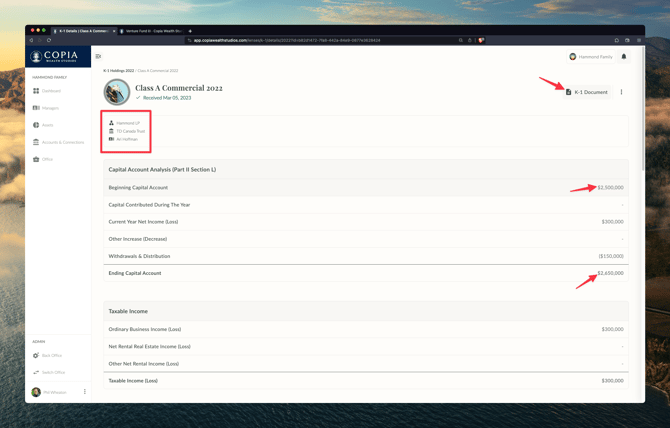Collapse the sidebar with the menu toggle icon
Image resolution: width=670 pixels, height=428 pixels.
[x=98, y=57]
